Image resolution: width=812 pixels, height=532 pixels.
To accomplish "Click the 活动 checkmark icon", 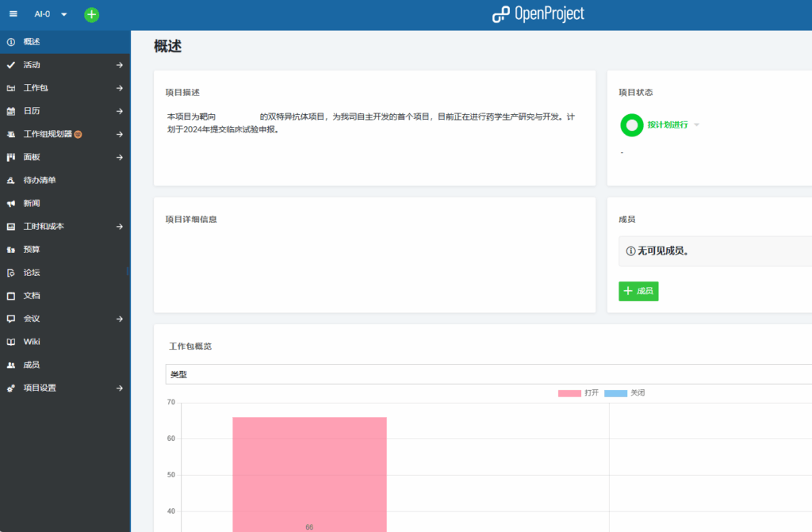I will pyautogui.click(x=11, y=65).
